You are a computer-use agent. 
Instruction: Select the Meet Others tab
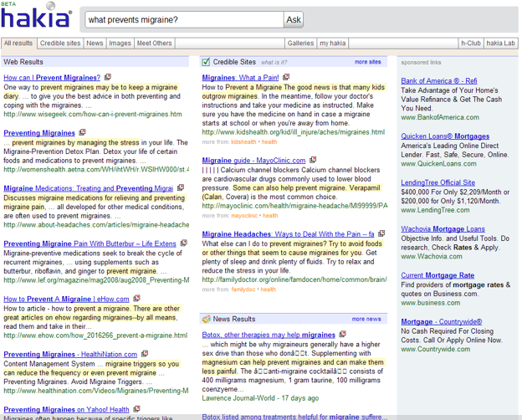click(154, 44)
